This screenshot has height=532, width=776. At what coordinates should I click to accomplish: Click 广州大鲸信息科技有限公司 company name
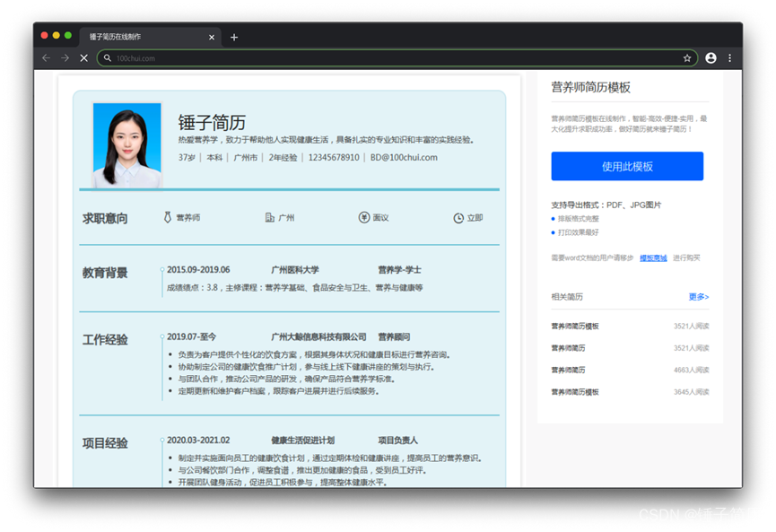(318, 336)
